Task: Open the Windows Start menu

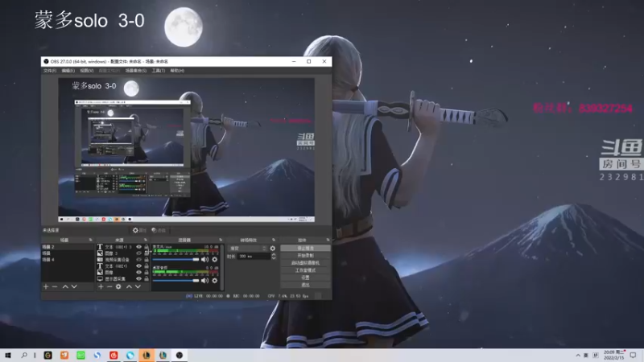Action: tap(8, 355)
